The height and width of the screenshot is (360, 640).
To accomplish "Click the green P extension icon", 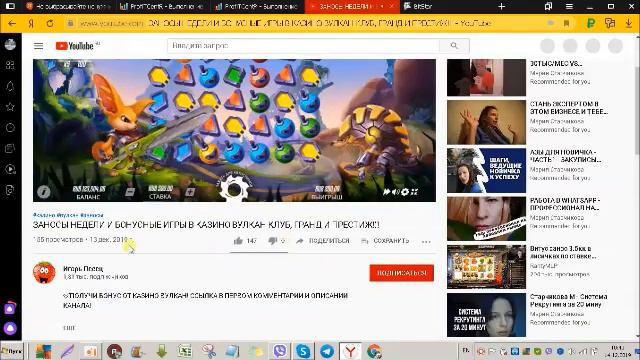I will point(590,23).
